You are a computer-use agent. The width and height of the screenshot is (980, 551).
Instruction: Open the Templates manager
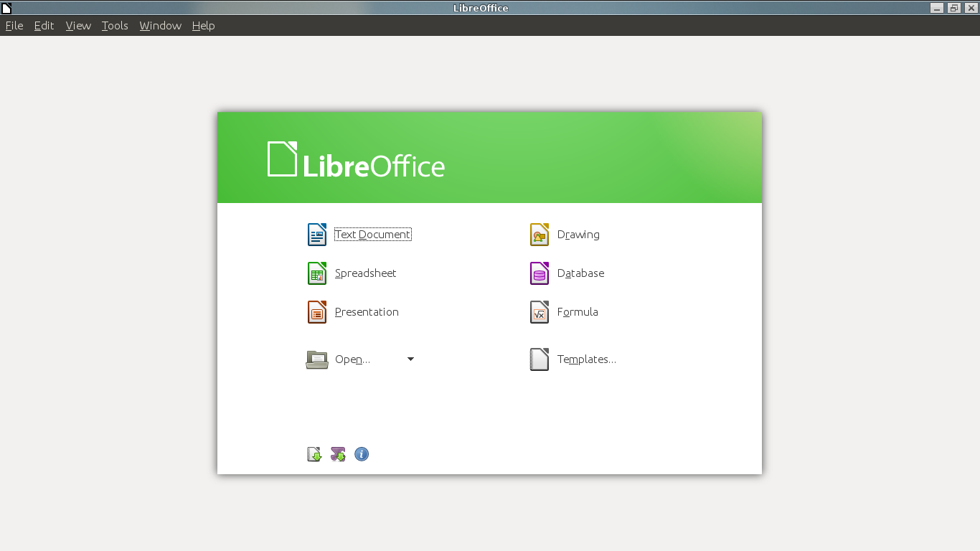tap(587, 359)
